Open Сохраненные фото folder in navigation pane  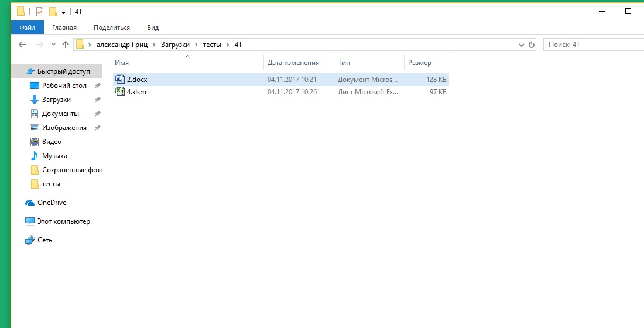pos(72,170)
